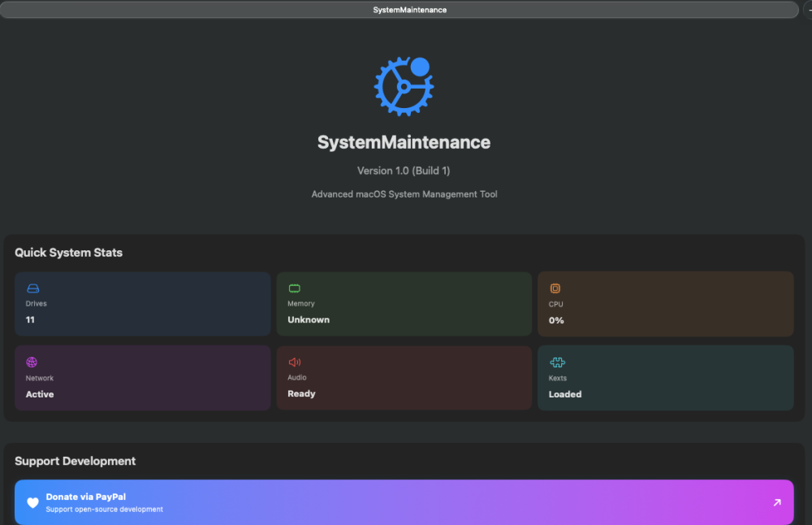Select the Drives stat card showing 11
The height and width of the screenshot is (525, 812).
(x=142, y=304)
